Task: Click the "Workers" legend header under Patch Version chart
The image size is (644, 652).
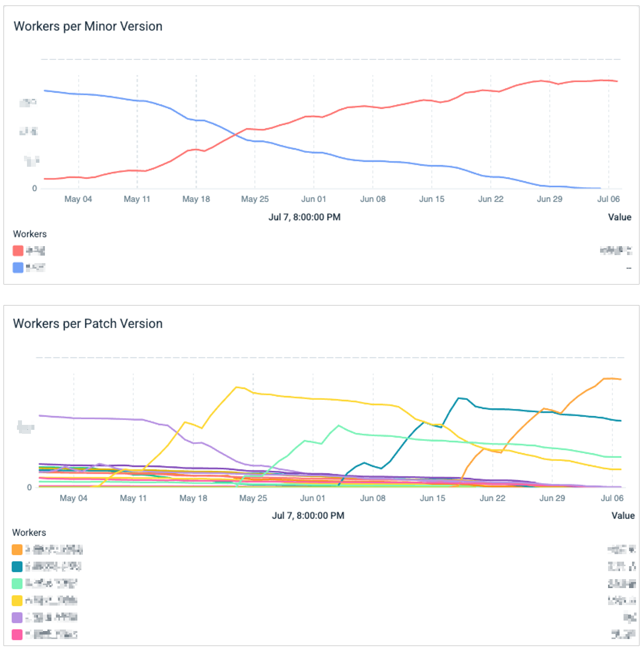Action: (x=29, y=533)
